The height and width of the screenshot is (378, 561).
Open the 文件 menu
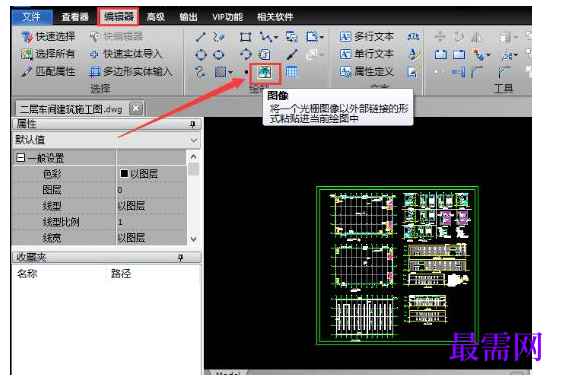(x=31, y=17)
